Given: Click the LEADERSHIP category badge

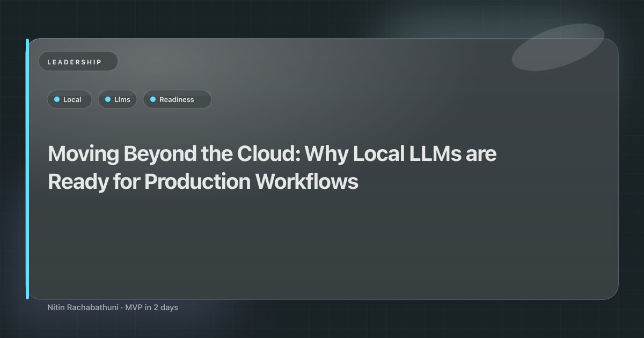Looking at the screenshot, I should [78, 62].
